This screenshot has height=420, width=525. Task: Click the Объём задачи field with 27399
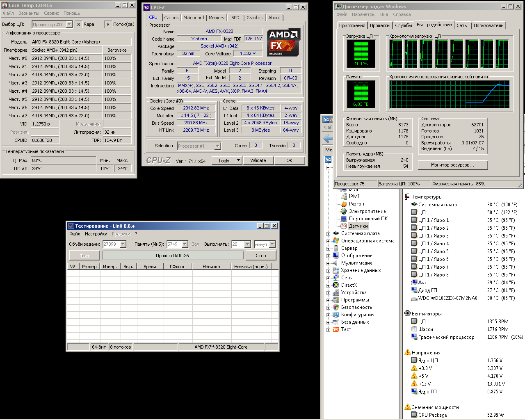coord(111,244)
